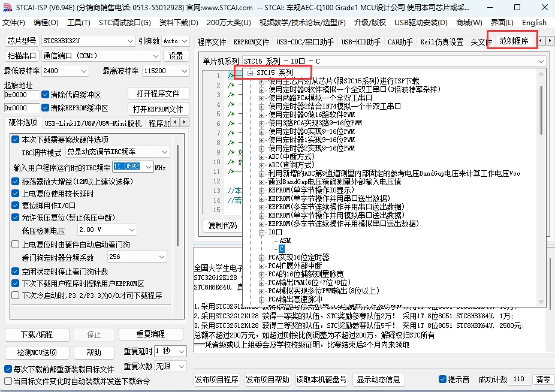Open the IRC调节模式 dropdown

pyautogui.click(x=165, y=152)
